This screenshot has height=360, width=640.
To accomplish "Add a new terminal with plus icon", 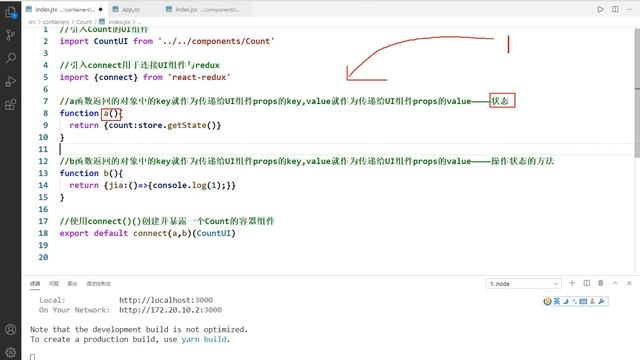I will click(x=572, y=283).
